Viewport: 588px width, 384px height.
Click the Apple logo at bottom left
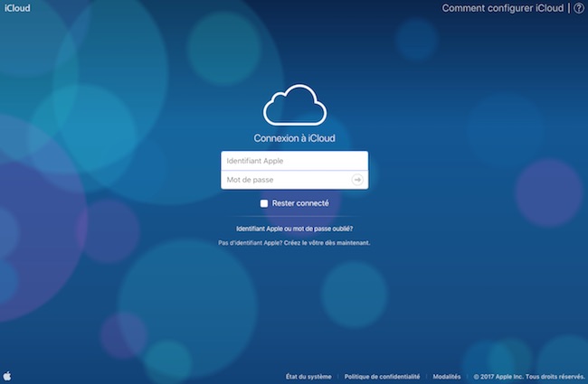pyautogui.click(x=7, y=376)
